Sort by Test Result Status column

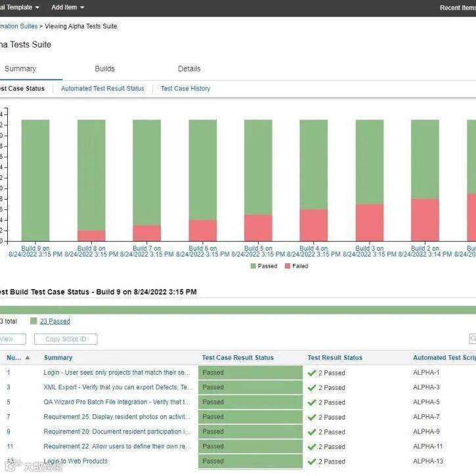(335, 358)
